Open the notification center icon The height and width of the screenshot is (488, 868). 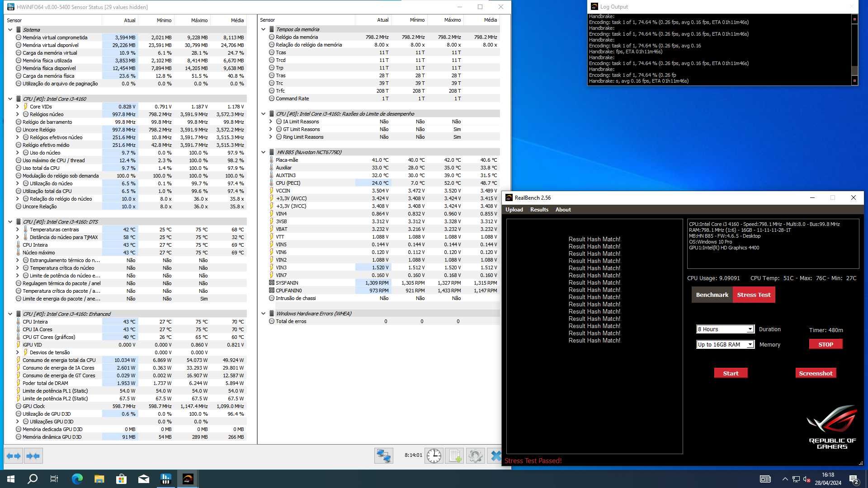point(854,479)
